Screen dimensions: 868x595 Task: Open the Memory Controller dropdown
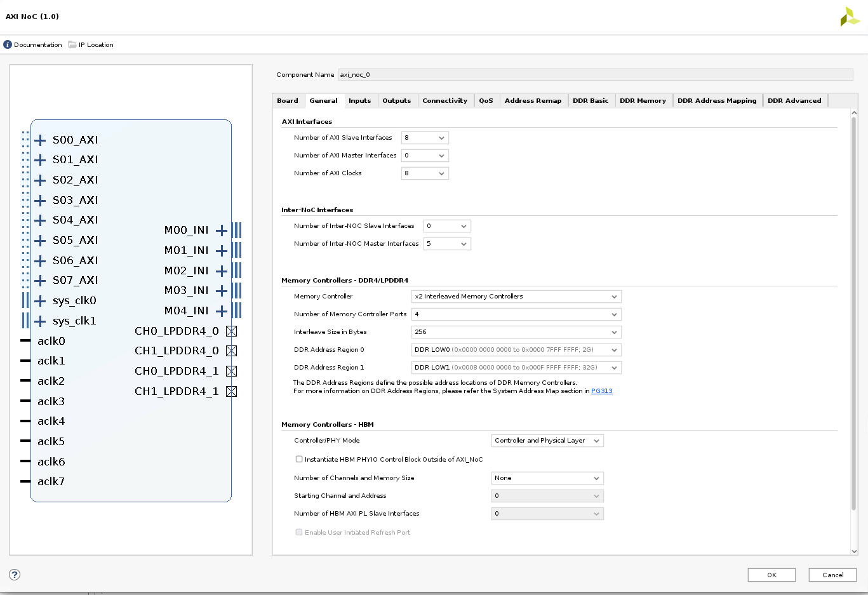(516, 297)
